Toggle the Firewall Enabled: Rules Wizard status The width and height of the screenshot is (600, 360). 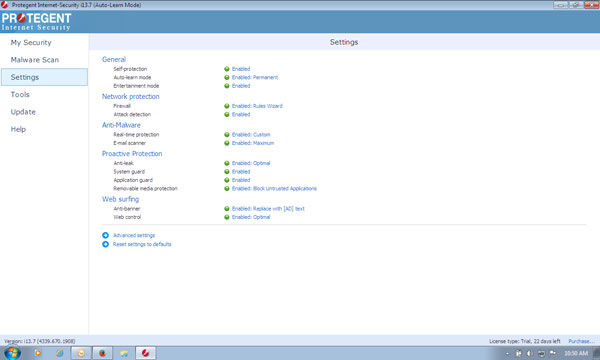click(x=257, y=106)
